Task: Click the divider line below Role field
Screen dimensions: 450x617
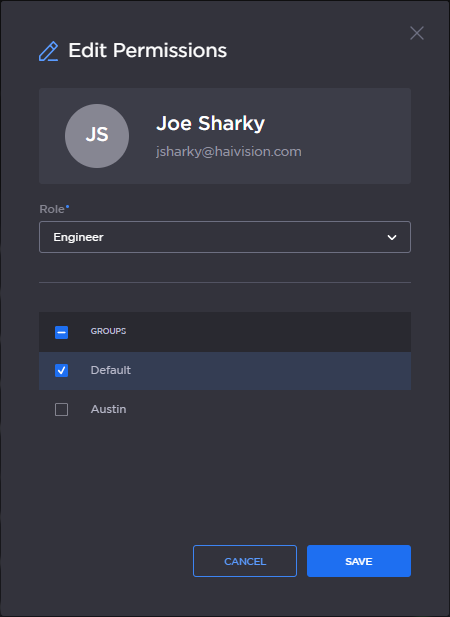Action: pyautogui.click(x=225, y=283)
